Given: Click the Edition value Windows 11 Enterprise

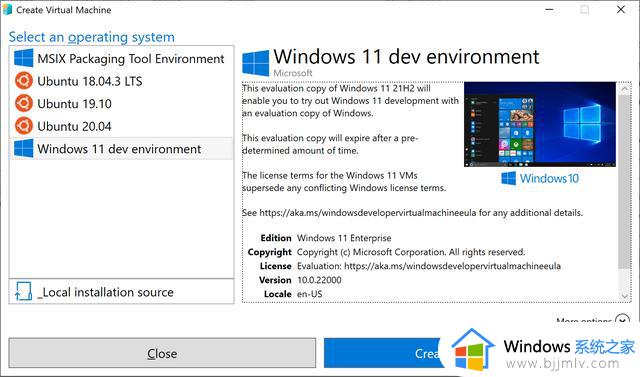Looking at the screenshot, I should tap(344, 238).
